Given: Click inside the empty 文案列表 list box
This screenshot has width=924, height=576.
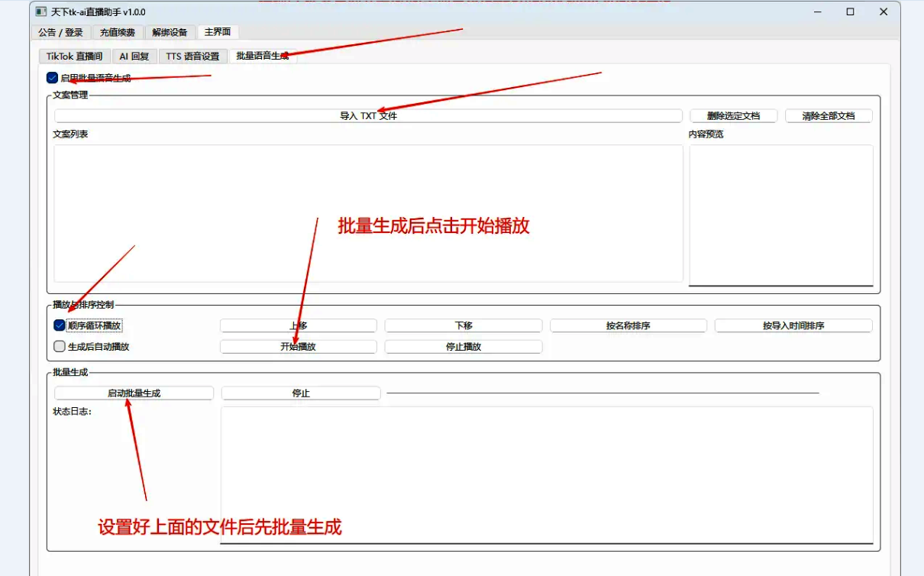Looking at the screenshot, I should [368, 214].
